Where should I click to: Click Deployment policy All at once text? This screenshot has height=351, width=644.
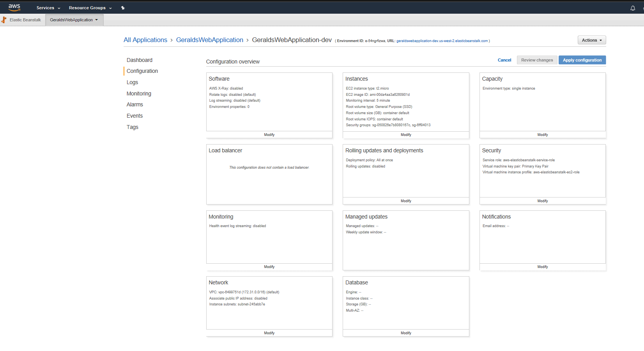pyautogui.click(x=369, y=160)
